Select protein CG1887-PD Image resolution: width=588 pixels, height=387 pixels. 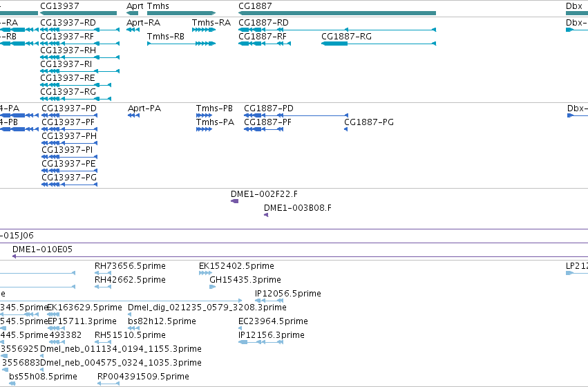[x=296, y=115]
